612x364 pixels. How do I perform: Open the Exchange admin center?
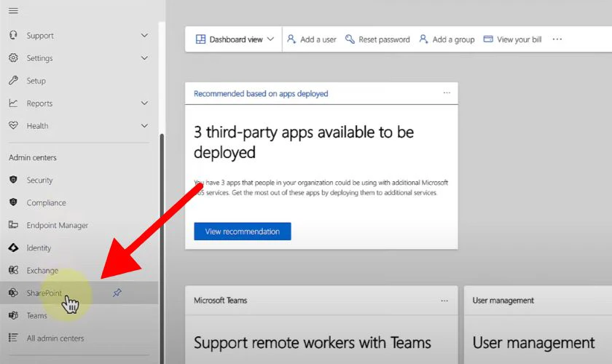pos(79,270)
